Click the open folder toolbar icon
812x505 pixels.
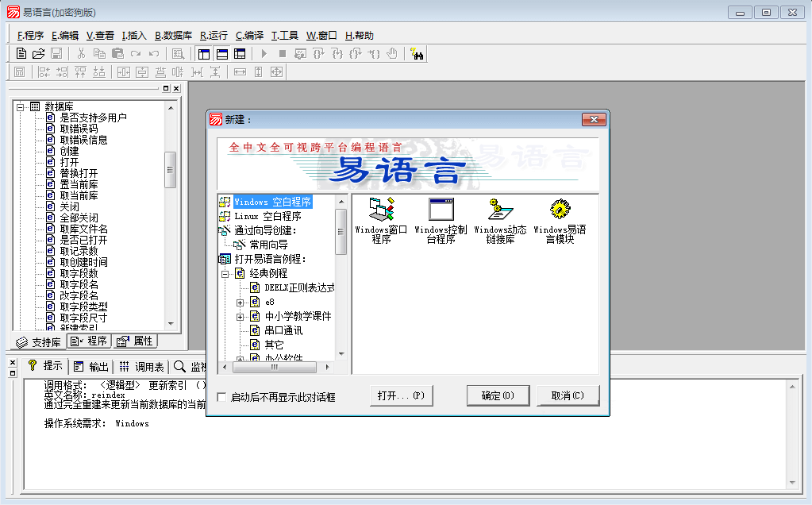point(38,53)
